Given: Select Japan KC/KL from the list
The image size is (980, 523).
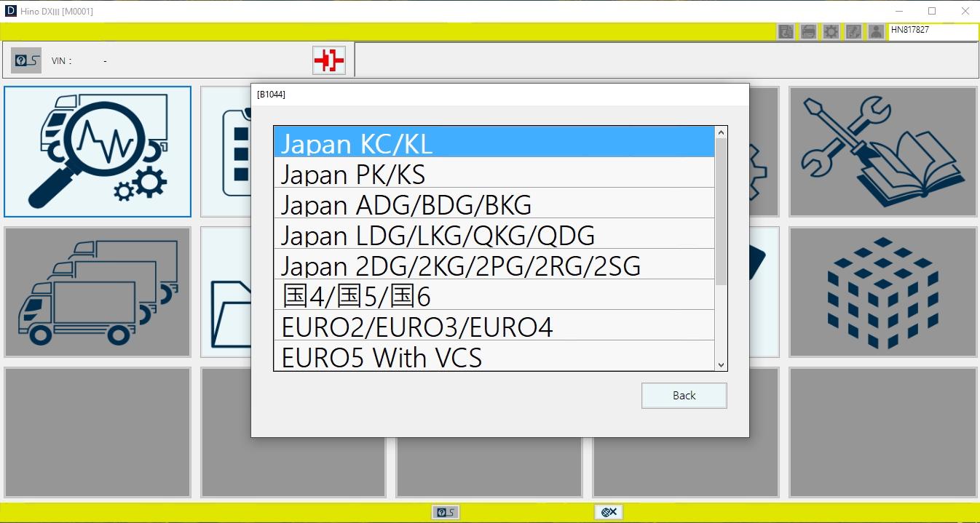Looking at the screenshot, I should [494, 142].
